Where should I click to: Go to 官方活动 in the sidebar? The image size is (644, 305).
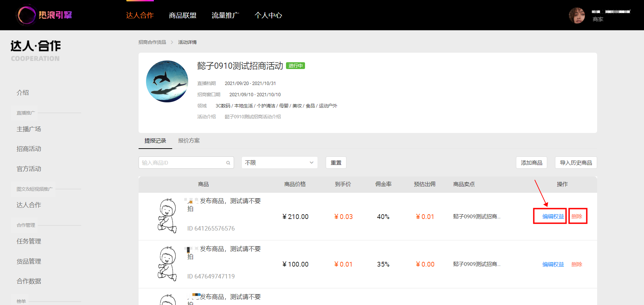[x=29, y=169]
